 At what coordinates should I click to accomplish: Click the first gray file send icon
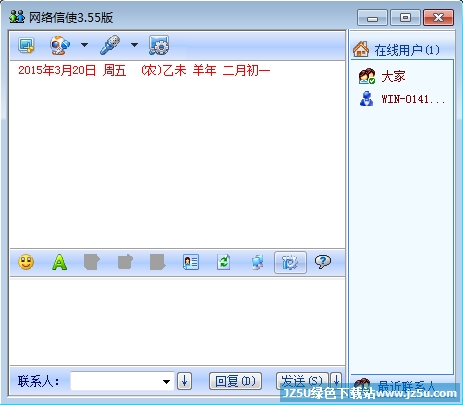tap(92, 262)
